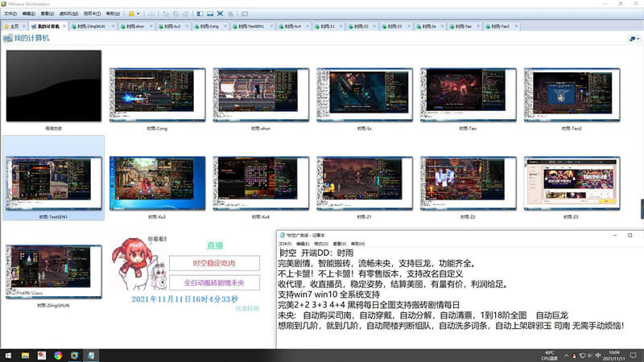Click the first line of text in Notepad
The height and width of the screenshot is (362, 644).
point(316,253)
